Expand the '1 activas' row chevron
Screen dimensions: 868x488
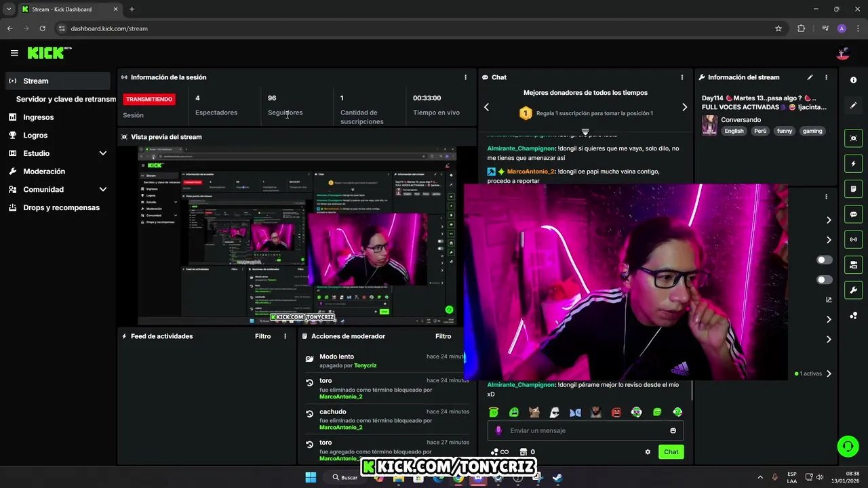click(x=829, y=373)
